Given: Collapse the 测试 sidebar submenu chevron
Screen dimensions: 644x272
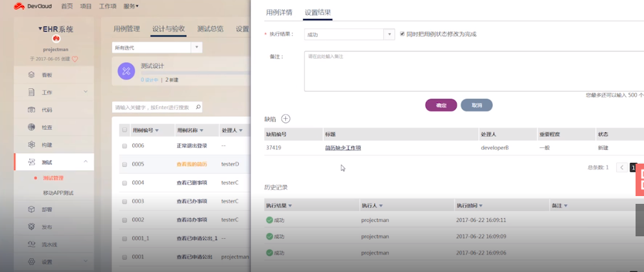Looking at the screenshot, I should (x=86, y=162).
